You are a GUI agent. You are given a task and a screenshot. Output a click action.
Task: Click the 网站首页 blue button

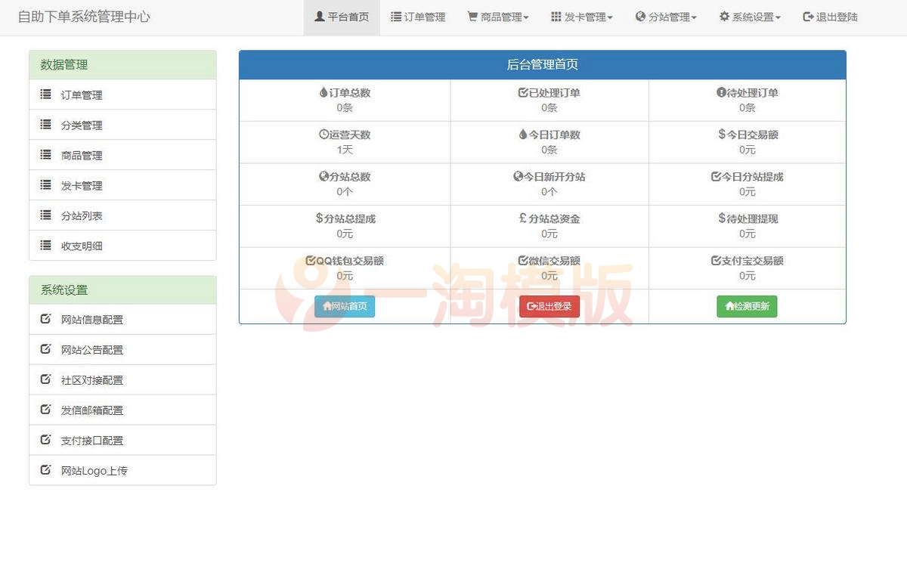(345, 306)
